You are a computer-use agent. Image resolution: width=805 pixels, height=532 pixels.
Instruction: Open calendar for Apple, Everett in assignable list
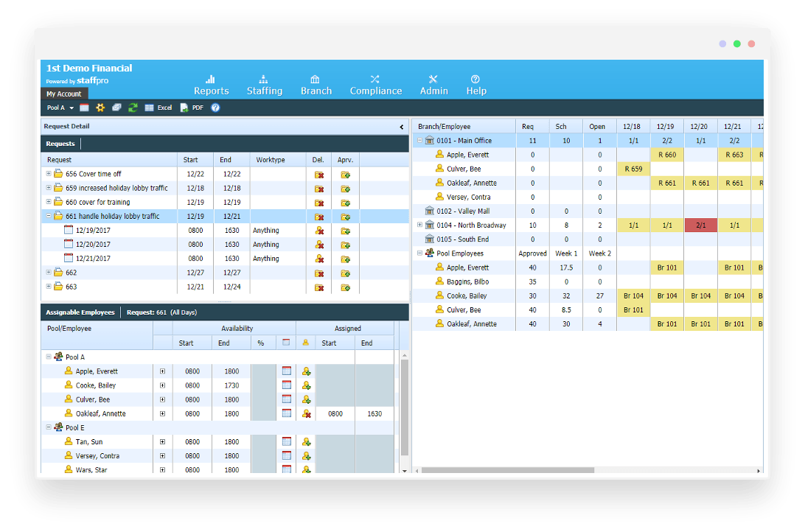[x=287, y=371]
